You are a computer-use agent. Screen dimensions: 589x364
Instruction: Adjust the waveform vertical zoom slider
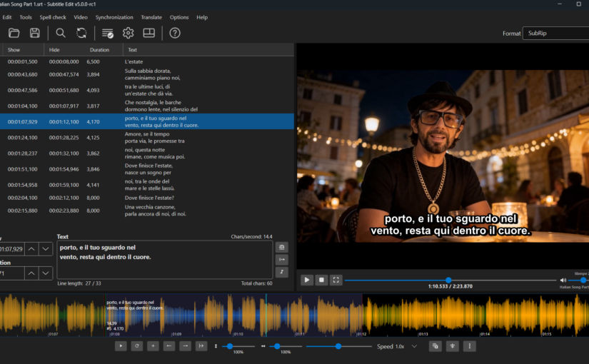pyautogui.click(x=238, y=346)
